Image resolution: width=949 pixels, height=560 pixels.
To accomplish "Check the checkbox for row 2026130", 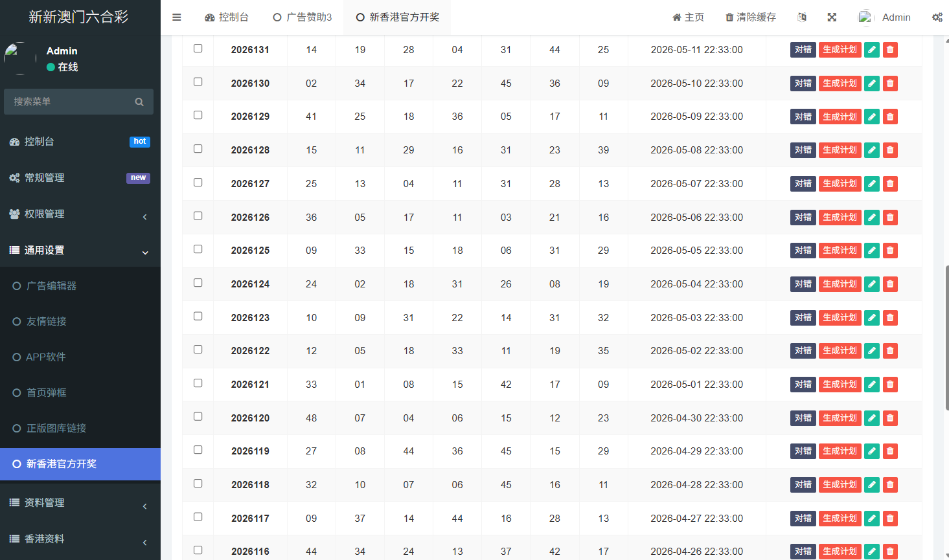I will [x=198, y=82].
